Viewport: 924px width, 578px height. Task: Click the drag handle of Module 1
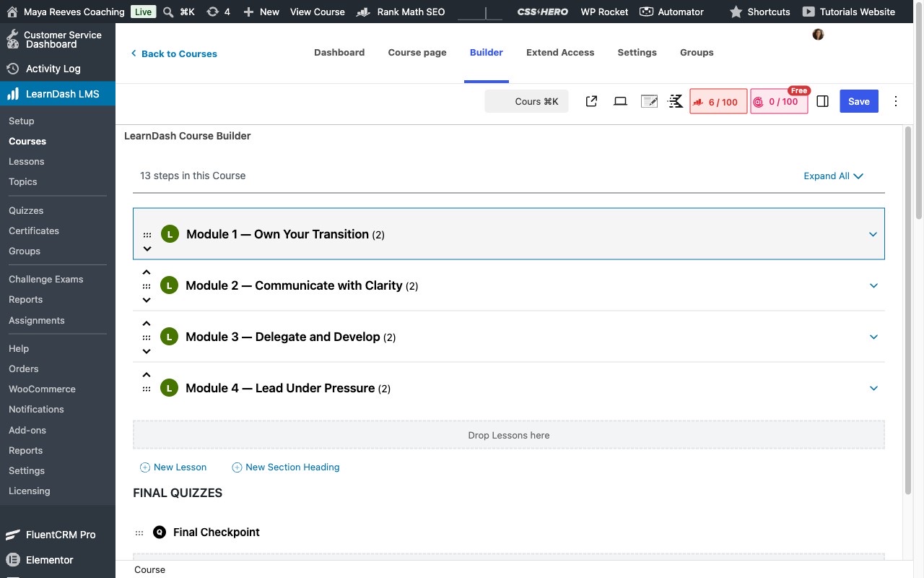click(147, 235)
